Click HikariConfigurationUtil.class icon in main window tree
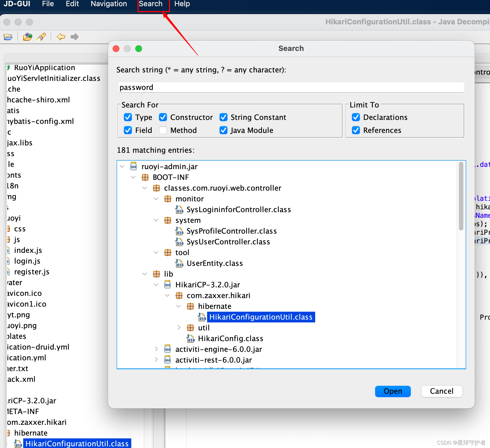Viewport: 490px width, 448px height. [18, 444]
